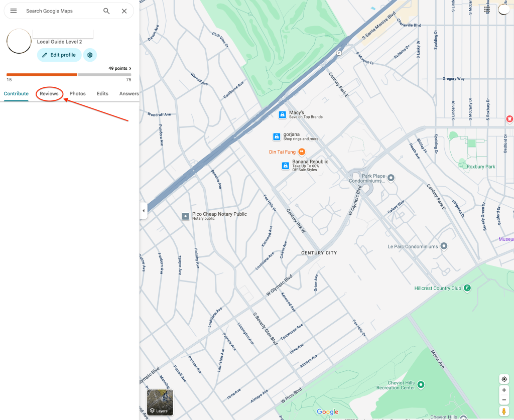Click the Macy's shopping pin icon
Viewport: 514px width, 420px height.
283,115
